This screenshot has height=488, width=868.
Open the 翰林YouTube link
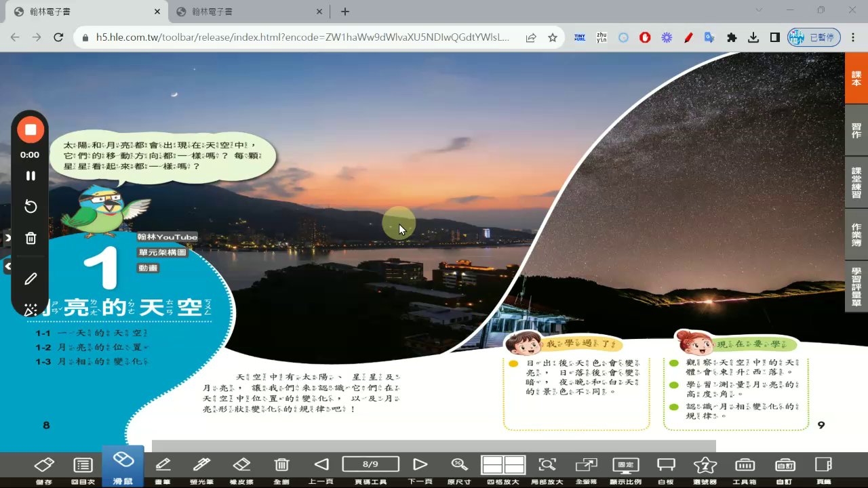coord(167,237)
